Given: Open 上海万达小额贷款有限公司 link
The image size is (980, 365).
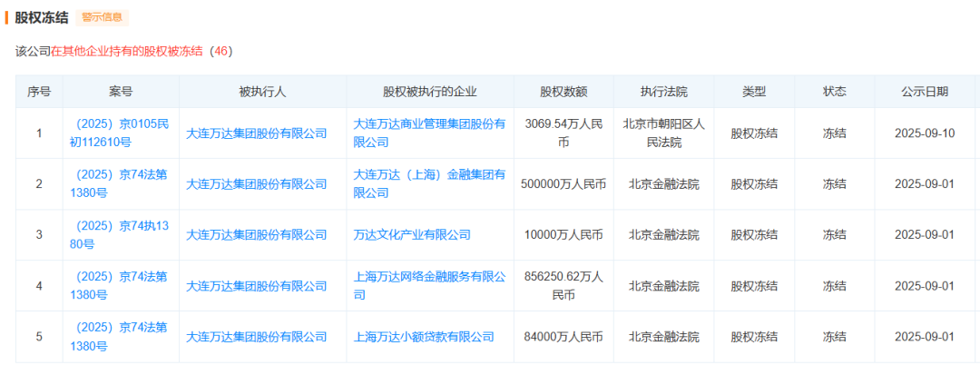Looking at the screenshot, I should [424, 337].
